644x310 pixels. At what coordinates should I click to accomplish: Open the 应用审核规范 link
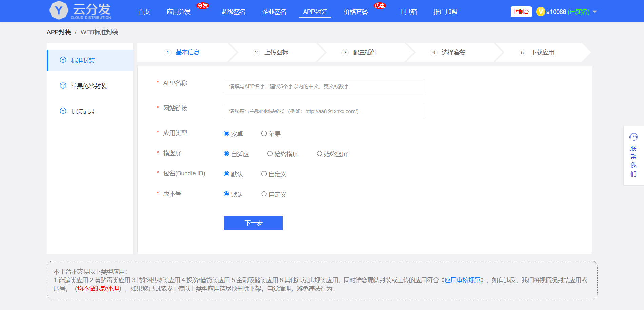(462, 280)
